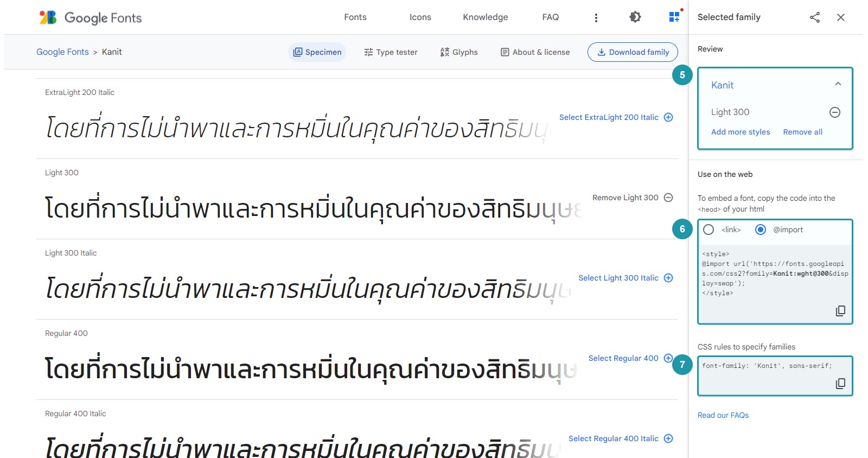
Task: Collapse the Kanit family in Review
Action: (x=838, y=84)
